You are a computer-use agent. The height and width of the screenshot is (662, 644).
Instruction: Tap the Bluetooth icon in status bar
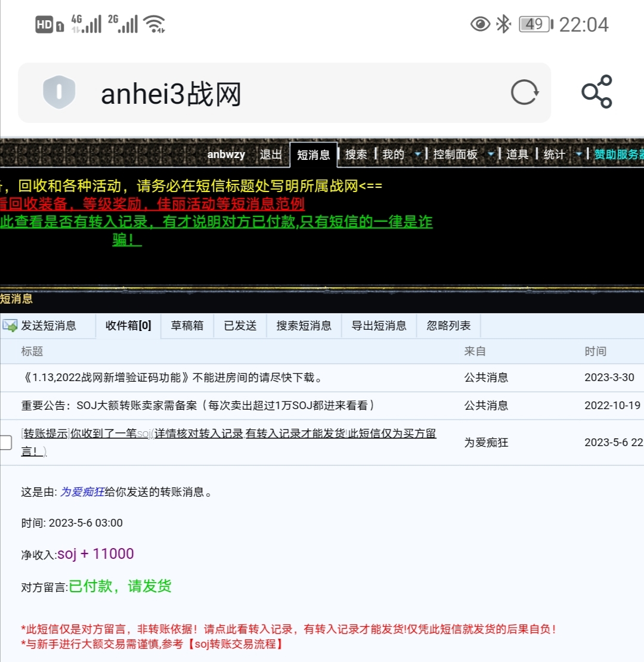[504, 24]
